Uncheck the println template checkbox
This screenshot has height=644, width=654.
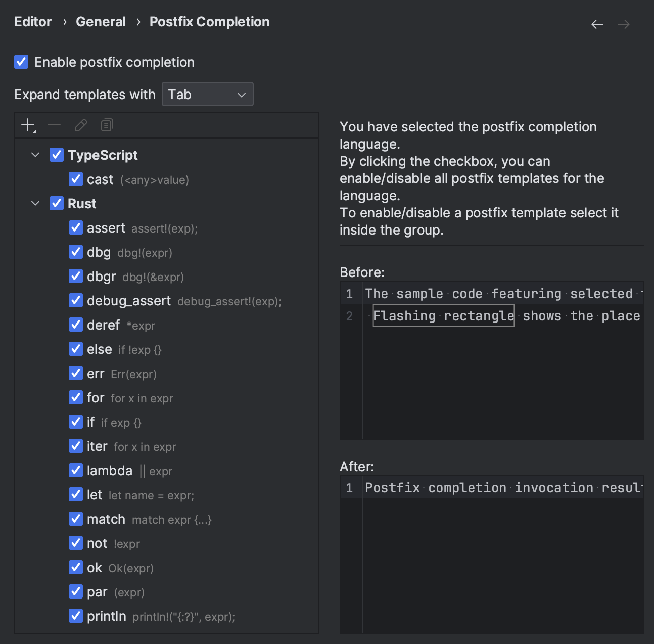pyautogui.click(x=75, y=616)
